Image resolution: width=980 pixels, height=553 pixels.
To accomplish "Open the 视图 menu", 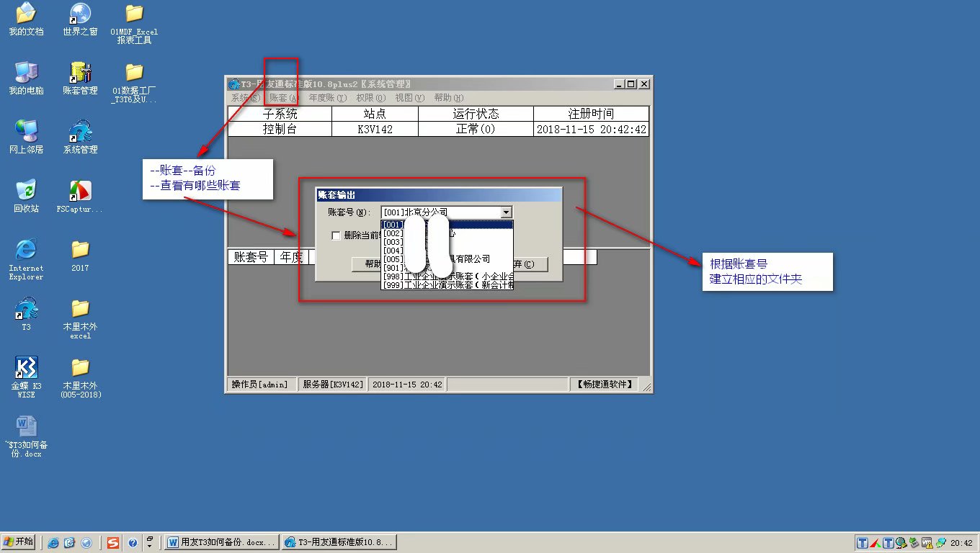I will [409, 98].
